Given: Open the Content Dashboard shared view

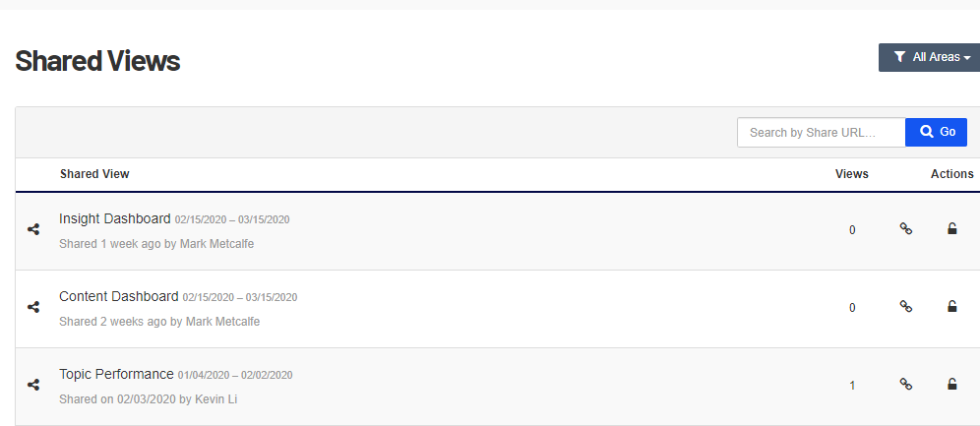Looking at the screenshot, I should (119, 296).
